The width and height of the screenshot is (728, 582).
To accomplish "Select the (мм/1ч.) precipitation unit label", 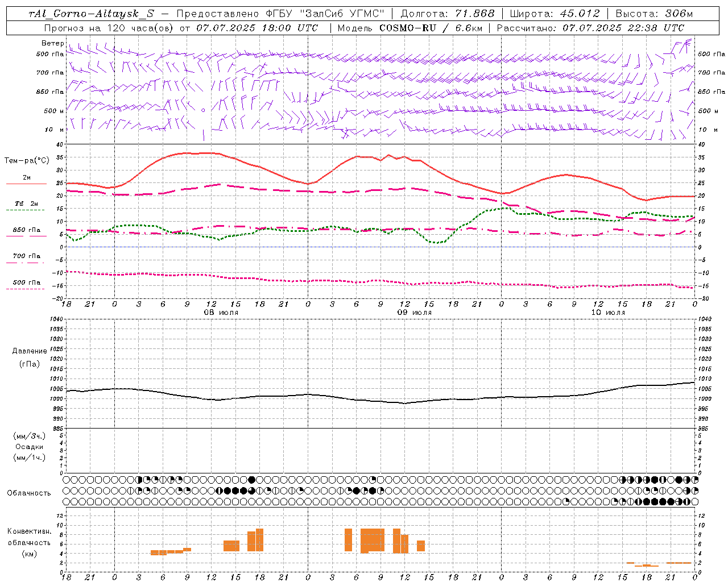I will point(29,458).
